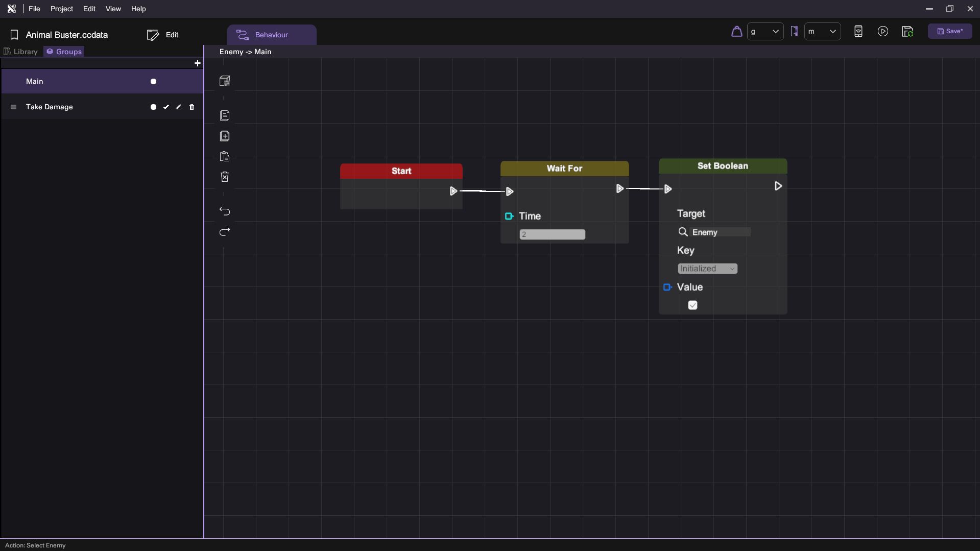Viewport: 980px width, 551px height.
Task: Toggle the Value checkbox in Set Boolean
Action: [692, 305]
